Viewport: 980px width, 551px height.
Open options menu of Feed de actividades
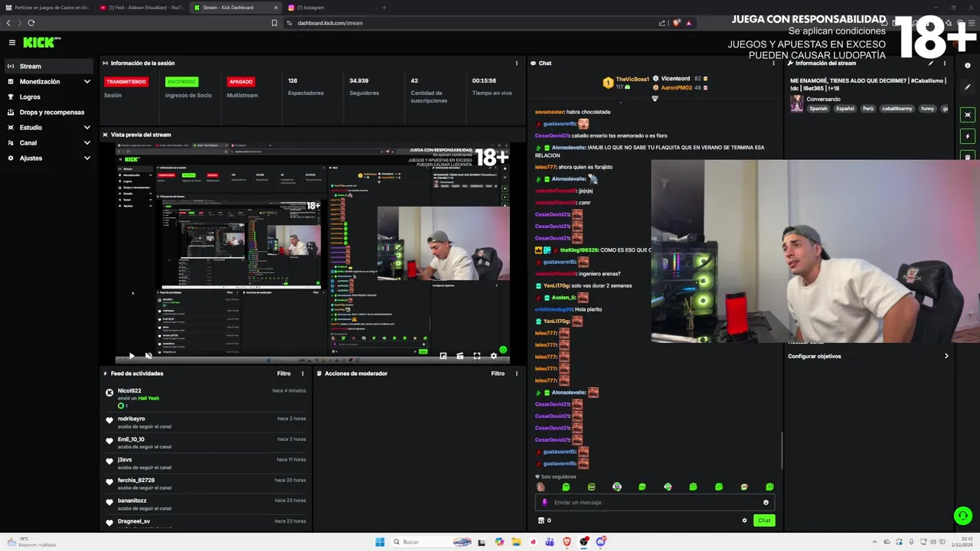(302, 373)
